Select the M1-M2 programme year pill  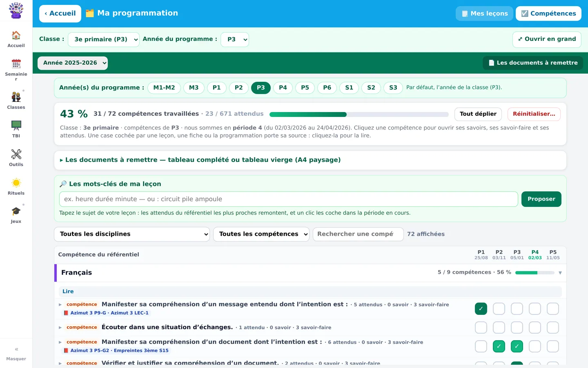tap(164, 88)
